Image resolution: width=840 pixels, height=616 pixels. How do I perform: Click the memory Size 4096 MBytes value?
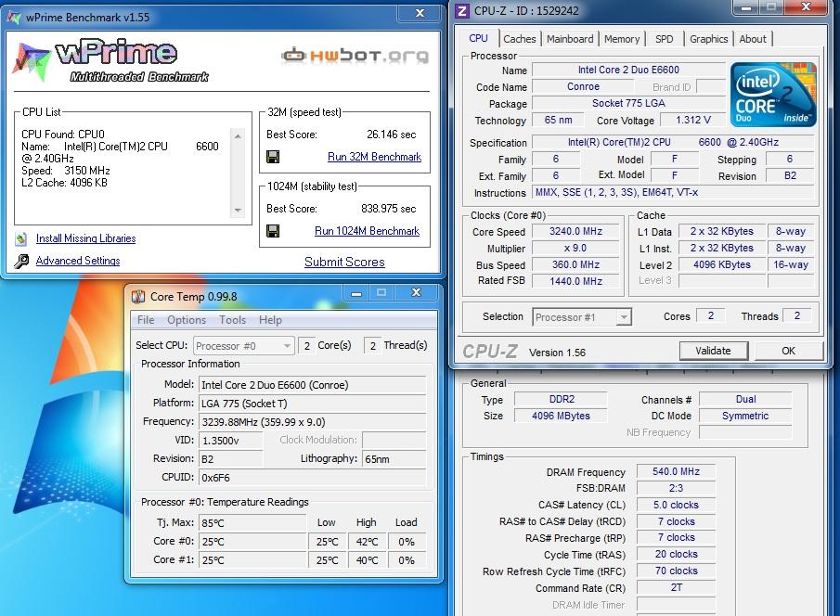[x=561, y=416]
